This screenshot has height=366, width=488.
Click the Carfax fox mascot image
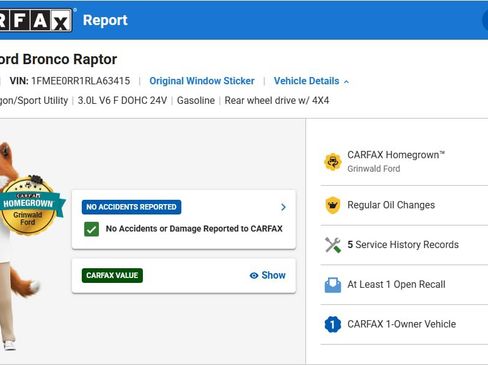[x=20, y=246]
